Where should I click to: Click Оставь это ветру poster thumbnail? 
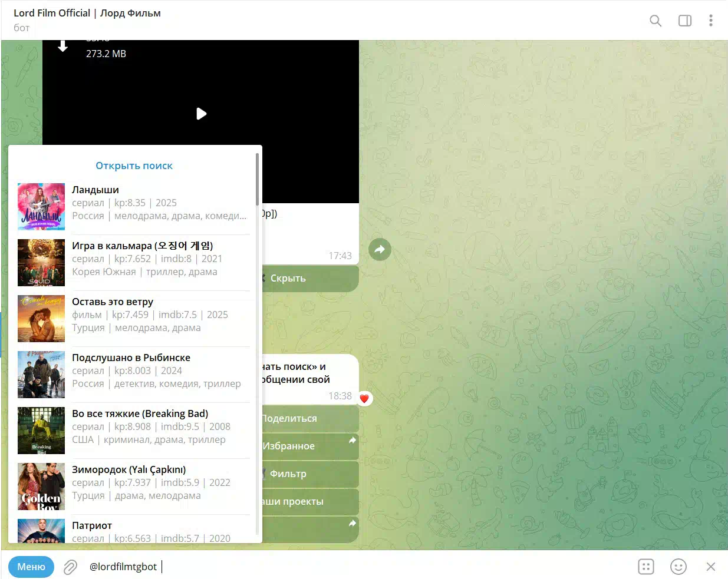(41, 319)
